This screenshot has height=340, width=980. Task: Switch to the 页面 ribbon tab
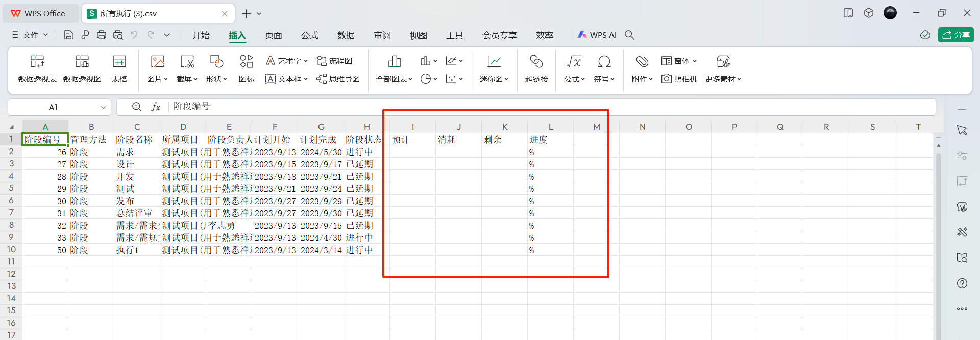coord(274,35)
